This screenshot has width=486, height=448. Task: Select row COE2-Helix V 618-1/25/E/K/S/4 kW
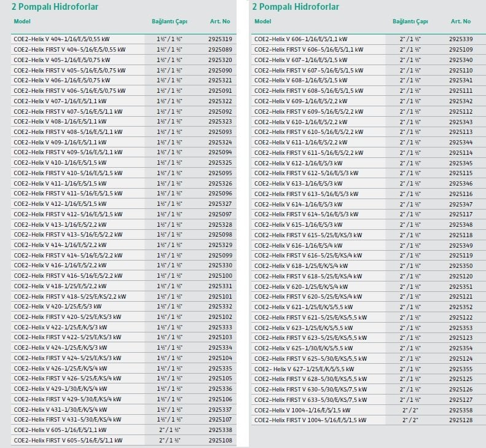click(369, 266)
